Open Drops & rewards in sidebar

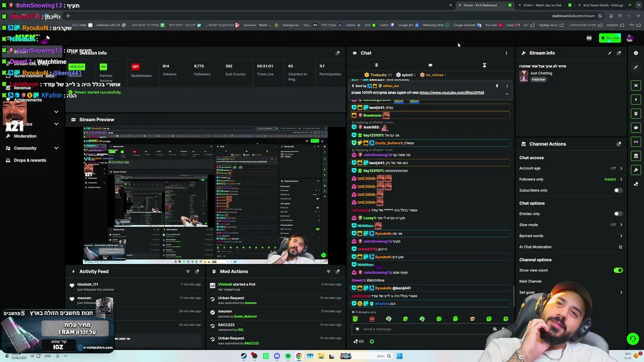30,160
